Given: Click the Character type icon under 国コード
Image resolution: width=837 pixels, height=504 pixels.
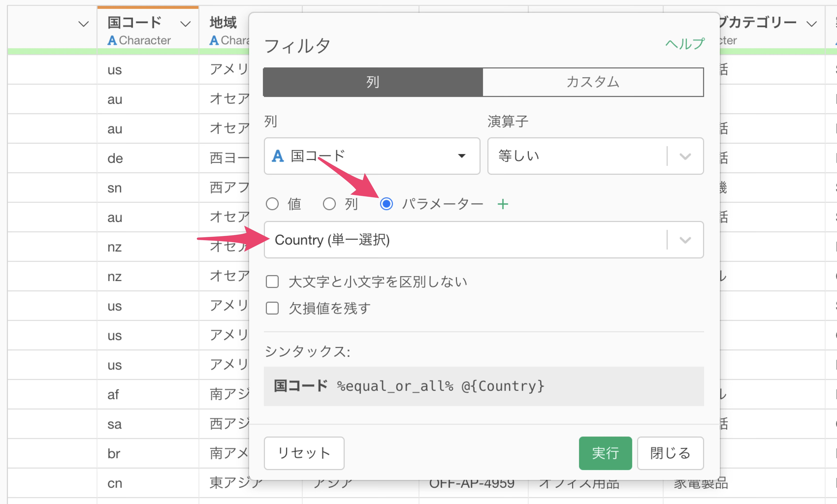Looking at the screenshot, I should pos(112,40).
